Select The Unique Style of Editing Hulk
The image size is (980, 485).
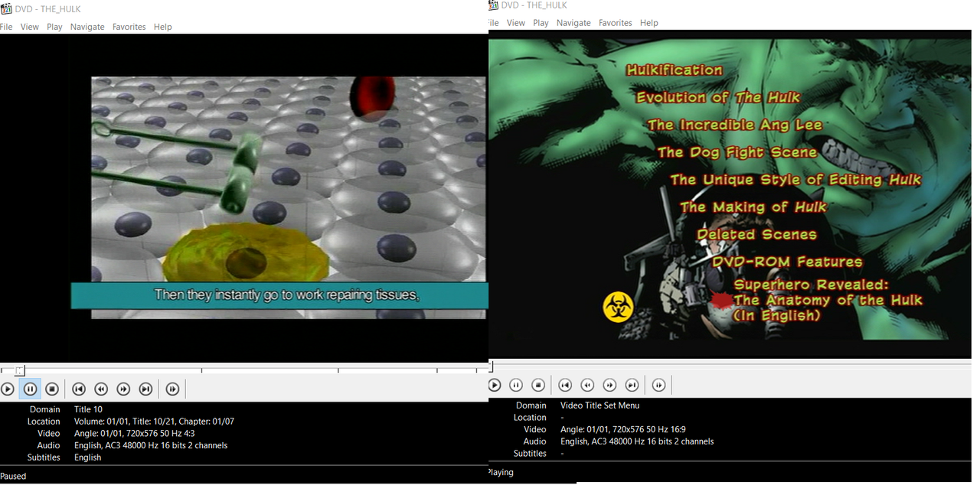tap(795, 180)
